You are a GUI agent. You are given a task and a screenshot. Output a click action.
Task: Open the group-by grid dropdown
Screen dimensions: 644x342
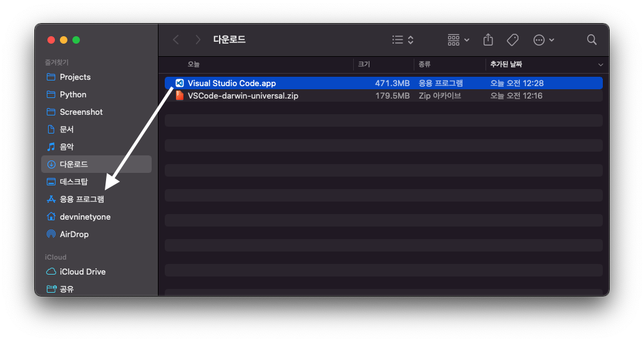coord(459,40)
